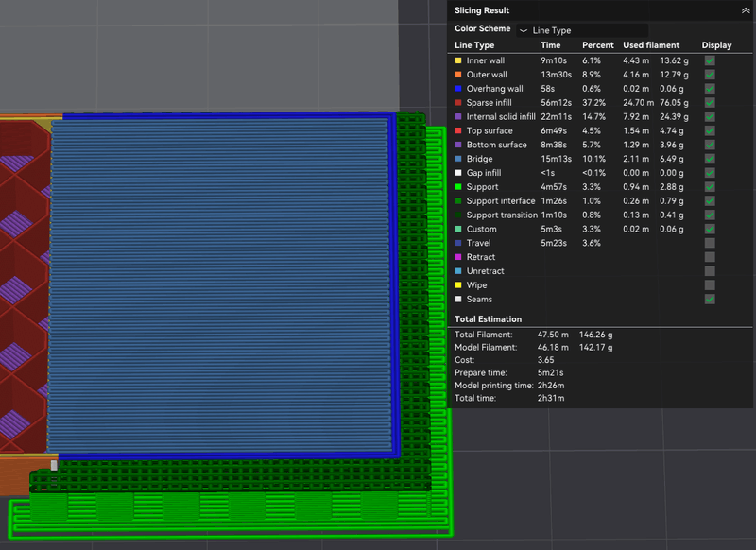This screenshot has height=550, width=756.
Task: Open the Color Scheme dropdown
Action: tap(581, 30)
